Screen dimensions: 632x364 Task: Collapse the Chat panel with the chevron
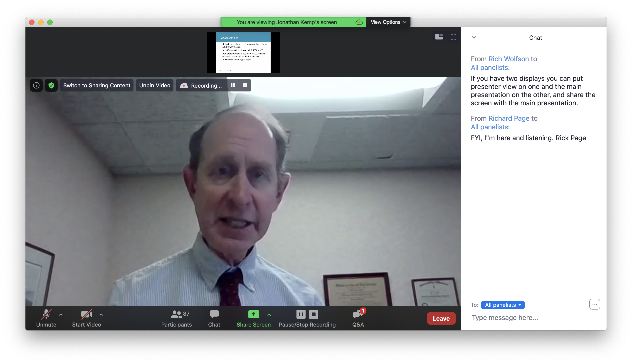(x=474, y=37)
